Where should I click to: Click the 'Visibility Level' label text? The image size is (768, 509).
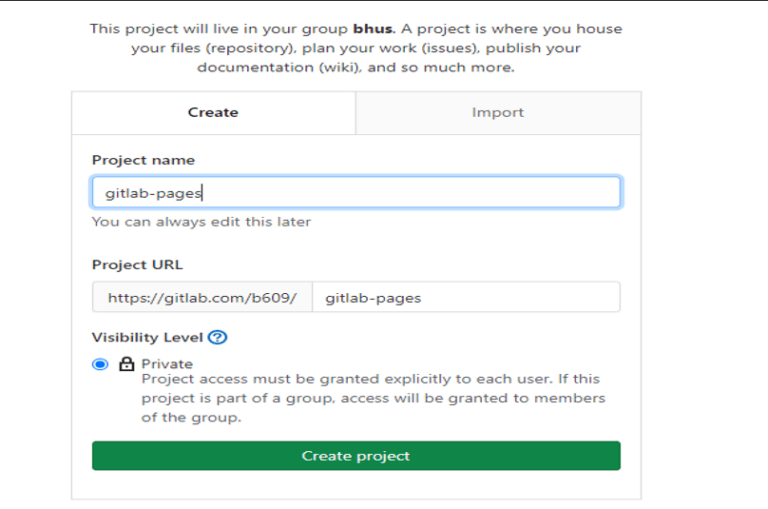pyautogui.click(x=147, y=338)
